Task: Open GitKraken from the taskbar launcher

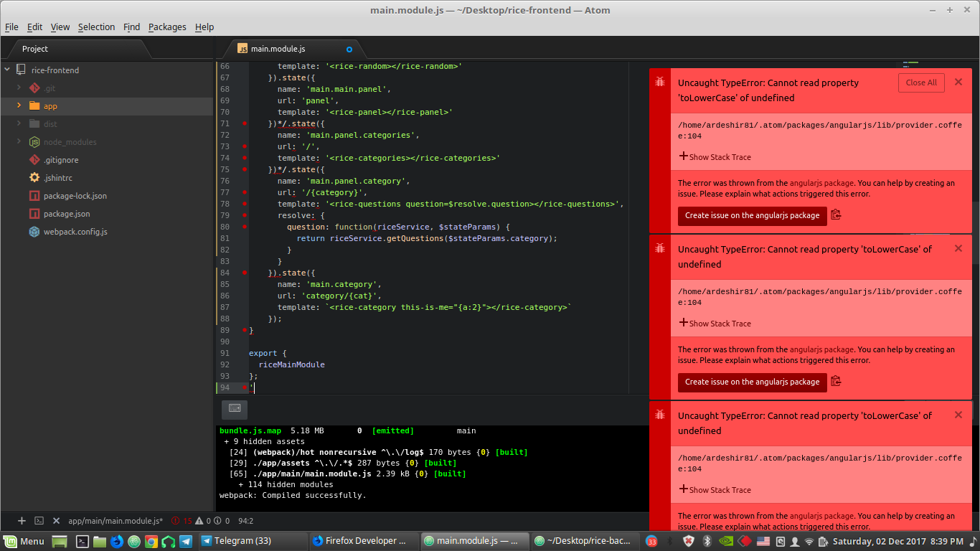Action: (x=169, y=541)
